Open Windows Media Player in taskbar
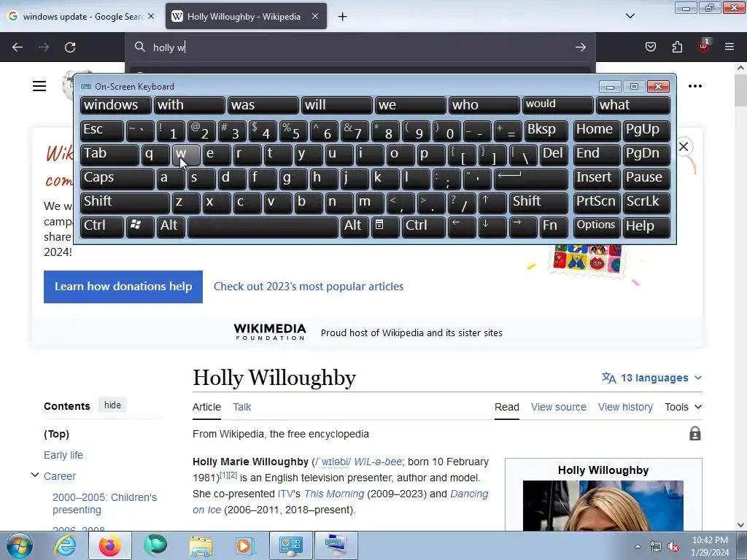 [244, 545]
